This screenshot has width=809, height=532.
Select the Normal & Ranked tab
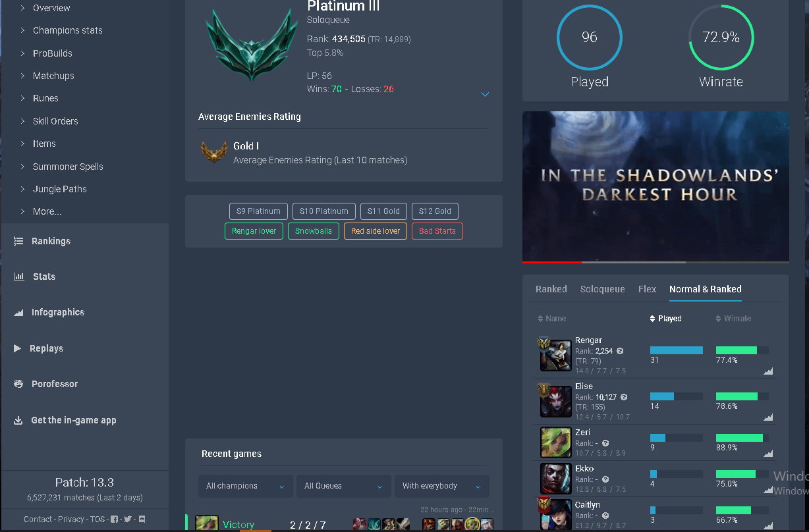(x=706, y=289)
